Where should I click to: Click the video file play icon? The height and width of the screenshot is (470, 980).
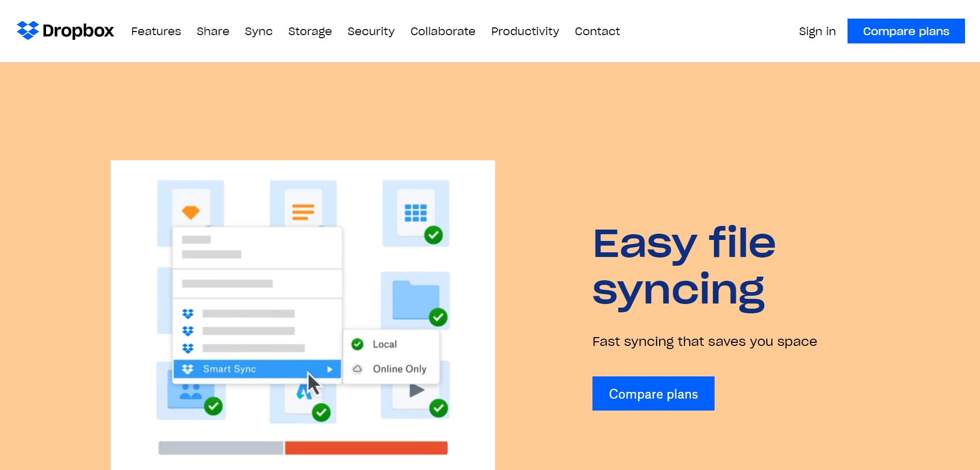pyautogui.click(x=417, y=390)
